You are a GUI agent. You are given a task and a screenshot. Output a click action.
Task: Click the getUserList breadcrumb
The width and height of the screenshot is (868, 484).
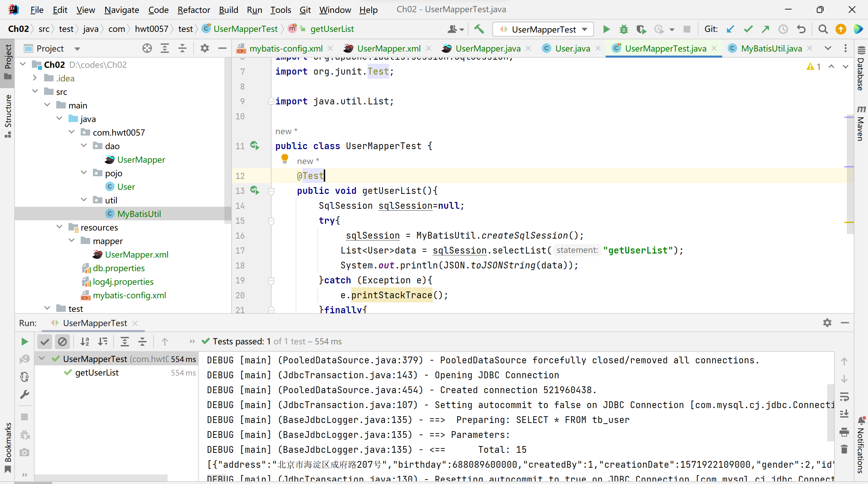(332, 29)
